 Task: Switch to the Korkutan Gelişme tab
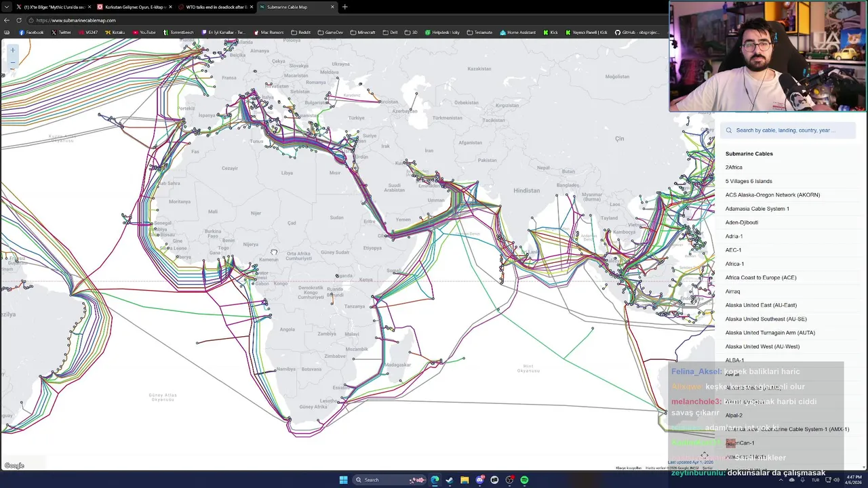tap(134, 7)
